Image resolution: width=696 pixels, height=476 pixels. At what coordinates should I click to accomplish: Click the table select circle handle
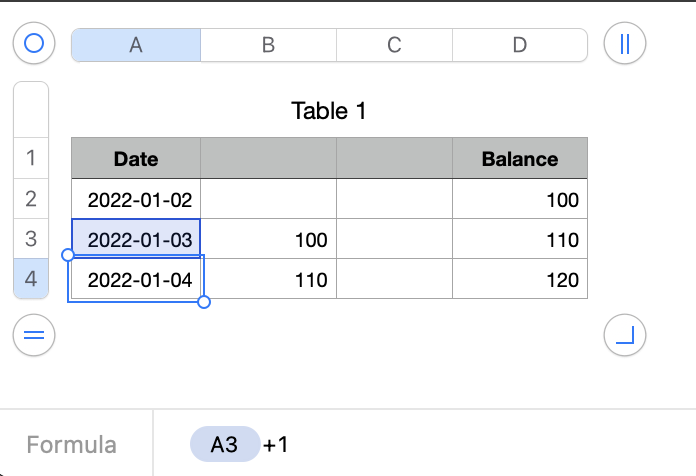[x=35, y=44]
